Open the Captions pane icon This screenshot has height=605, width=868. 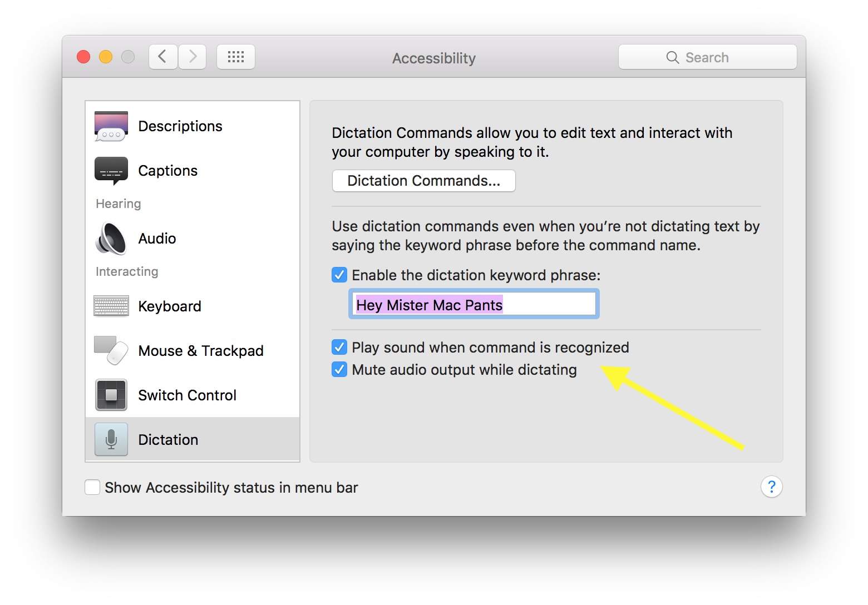point(111,171)
